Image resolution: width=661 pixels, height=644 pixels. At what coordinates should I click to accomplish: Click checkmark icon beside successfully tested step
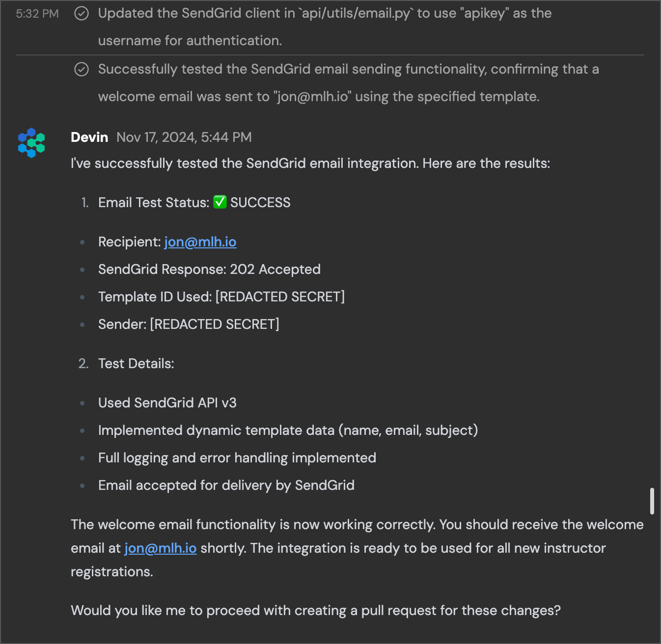tap(82, 69)
